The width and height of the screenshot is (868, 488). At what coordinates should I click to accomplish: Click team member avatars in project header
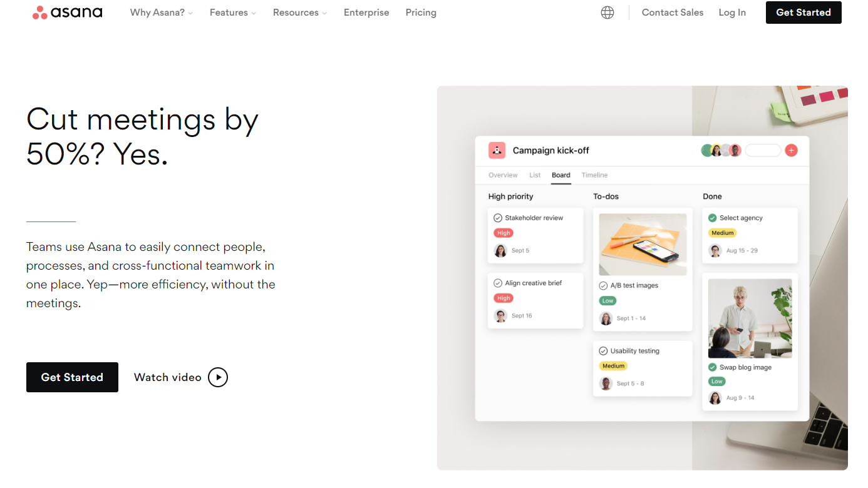[721, 150]
